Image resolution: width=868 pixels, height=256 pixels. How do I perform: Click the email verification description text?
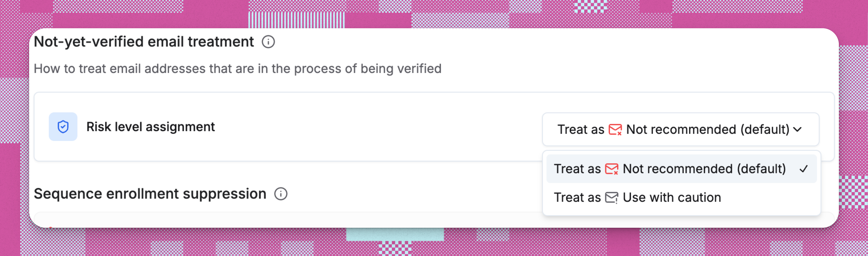click(238, 68)
